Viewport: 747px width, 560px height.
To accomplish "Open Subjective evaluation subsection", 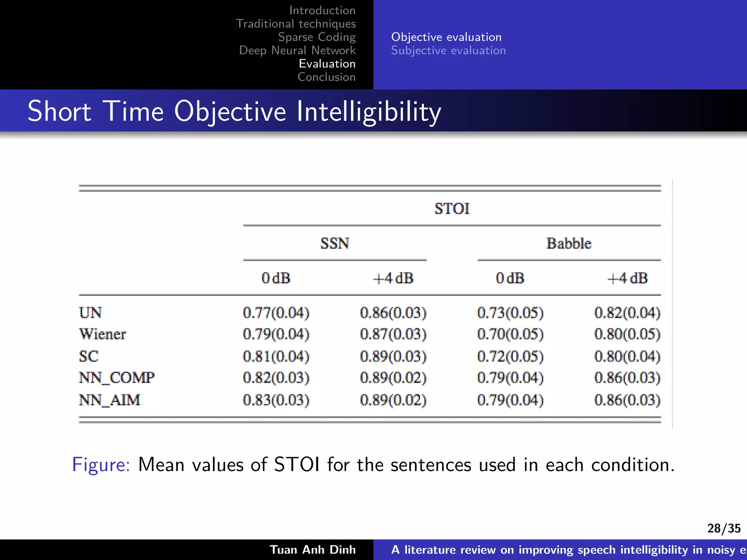I will [449, 50].
